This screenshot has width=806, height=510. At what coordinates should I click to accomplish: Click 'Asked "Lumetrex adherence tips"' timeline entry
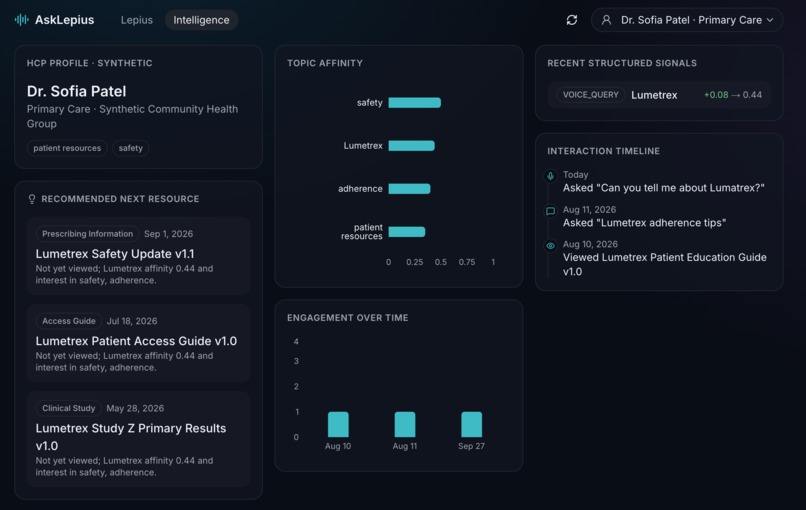click(645, 223)
